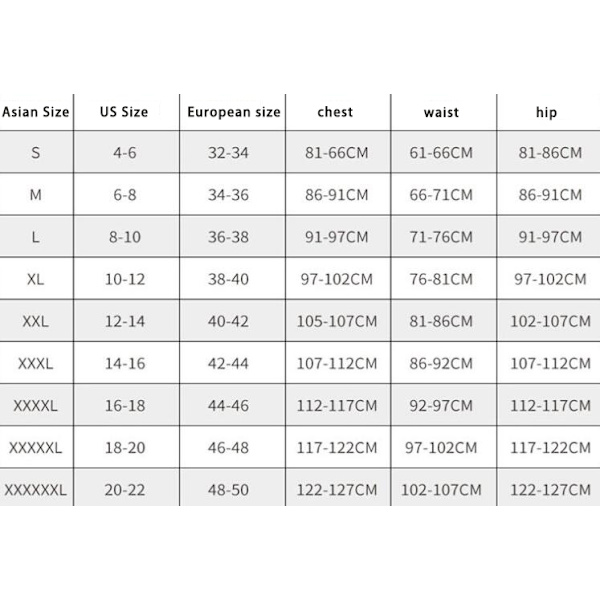The image size is (600, 600).
Task: Select the European size column header
Action: point(234,112)
